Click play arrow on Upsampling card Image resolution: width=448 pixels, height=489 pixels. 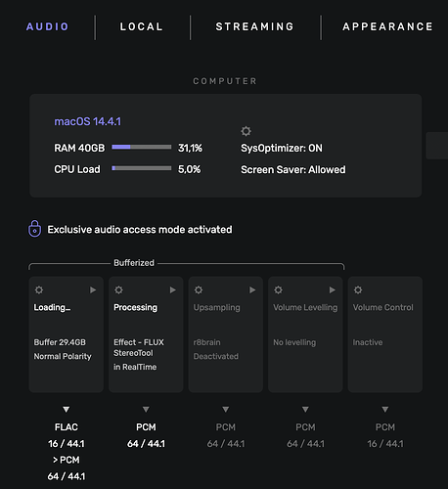click(x=252, y=289)
